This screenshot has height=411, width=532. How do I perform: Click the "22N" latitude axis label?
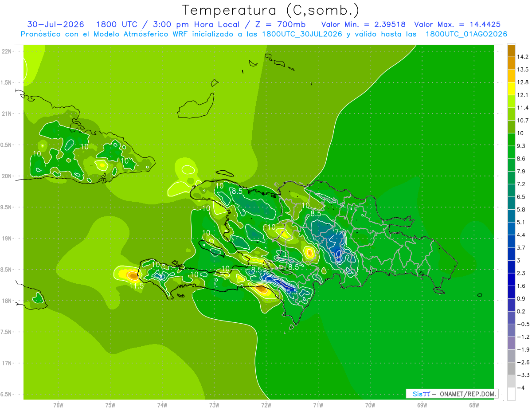[x=8, y=51]
